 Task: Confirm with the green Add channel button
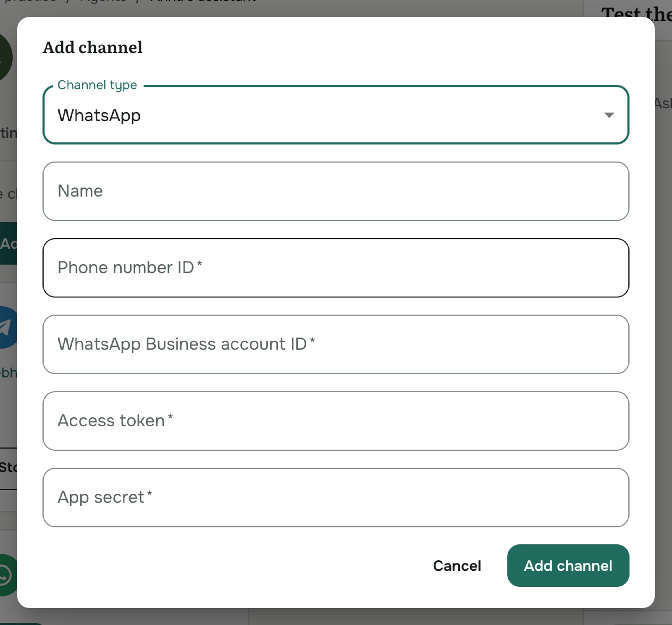pyautogui.click(x=568, y=566)
